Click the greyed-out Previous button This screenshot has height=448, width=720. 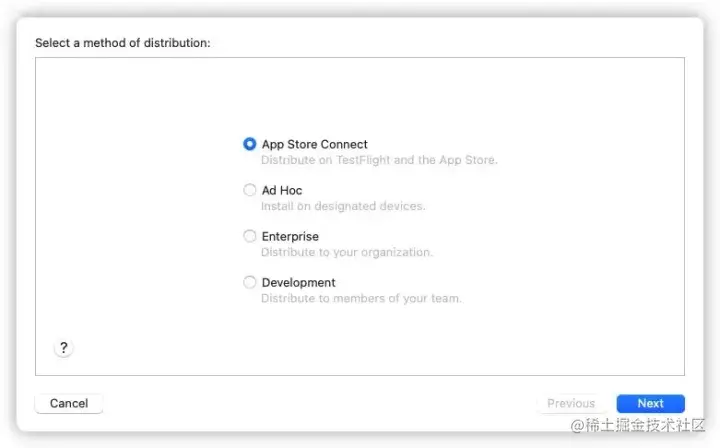571,403
